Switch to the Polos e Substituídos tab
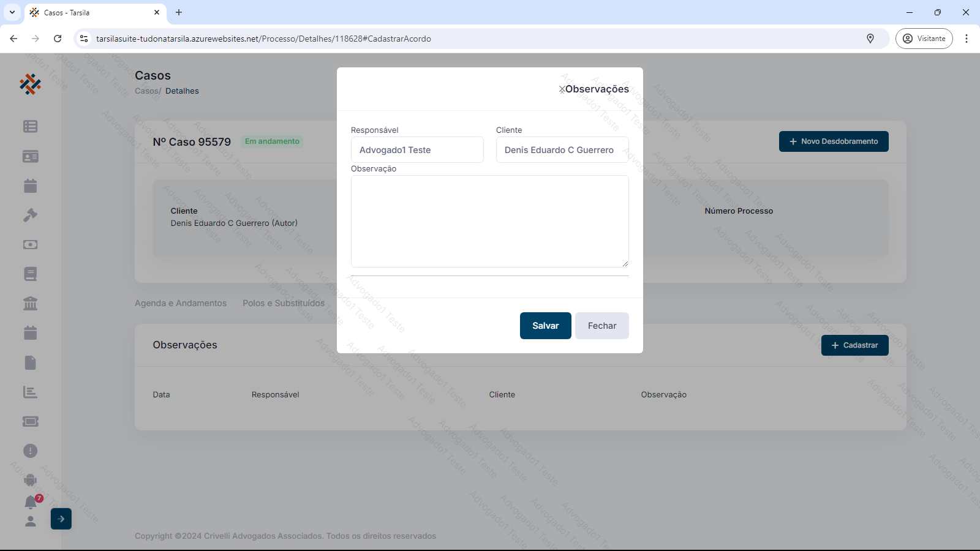Viewport: 980px width, 551px height. (x=284, y=303)
